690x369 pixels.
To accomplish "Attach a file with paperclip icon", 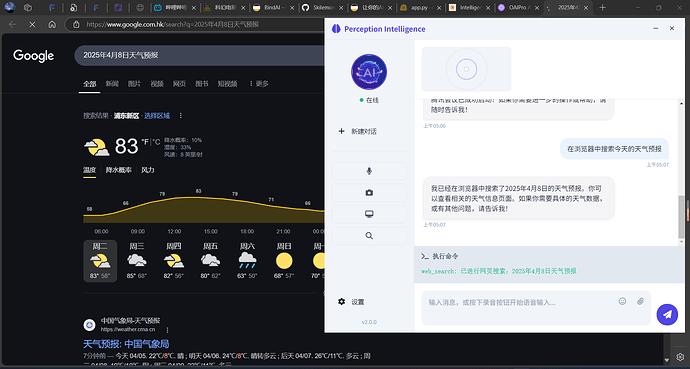I will (x=640, y=301).
